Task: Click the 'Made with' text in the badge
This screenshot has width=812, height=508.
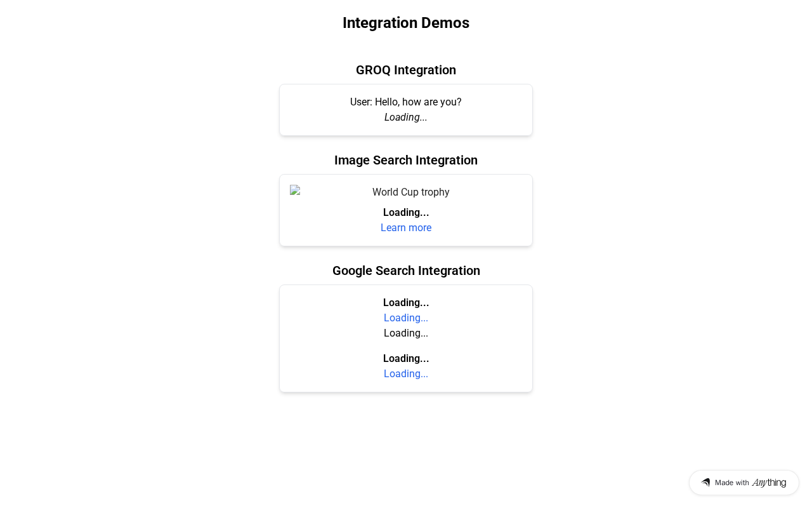Action: [732, 483]
